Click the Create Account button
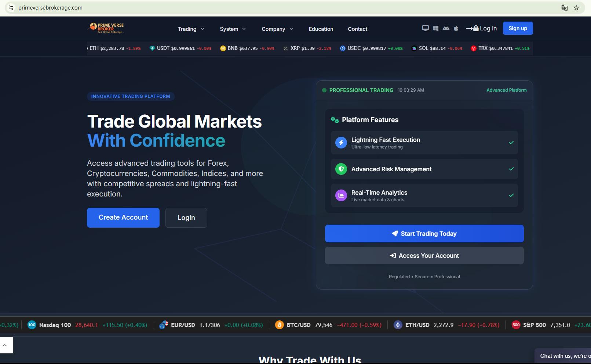Viewport: 591px width, 364px height. click(123, 218)
